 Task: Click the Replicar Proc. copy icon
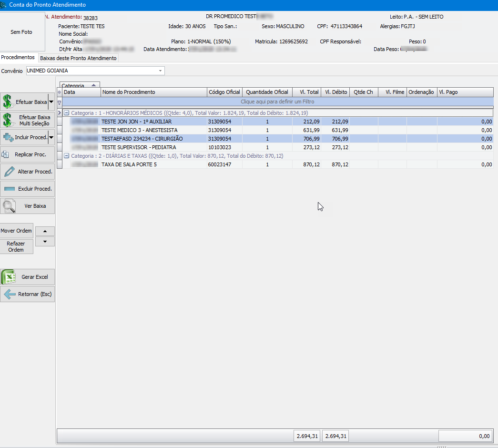click(x=6, y=154)
